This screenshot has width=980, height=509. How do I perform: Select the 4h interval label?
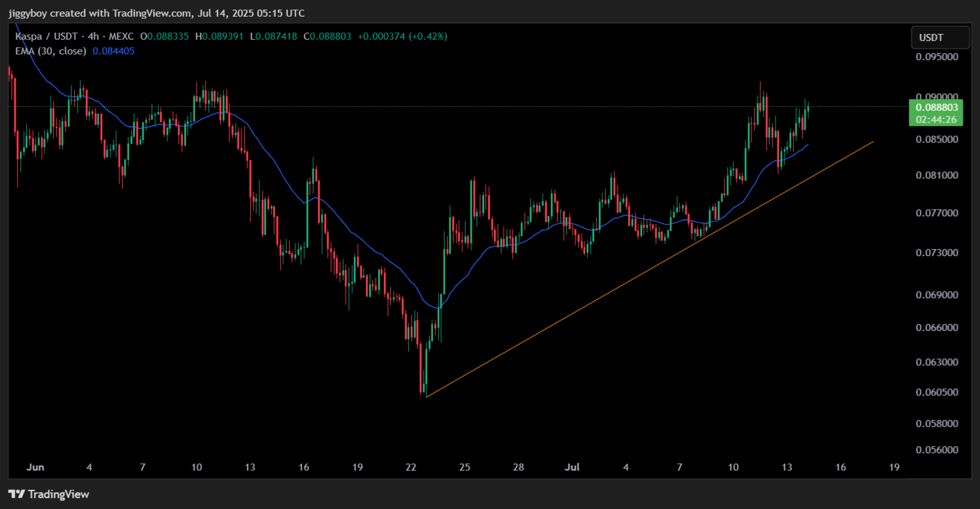pyautogui.click(x=93, y=36)
